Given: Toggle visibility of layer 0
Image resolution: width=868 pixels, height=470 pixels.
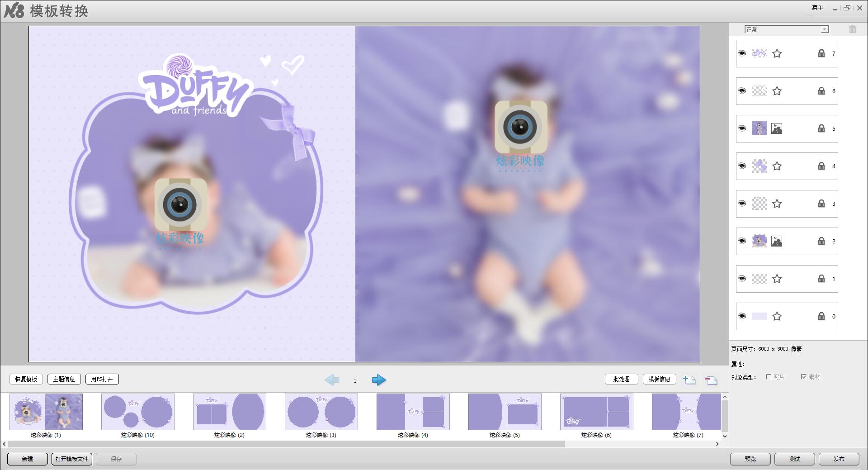Looking at the screenshot, I should [742, 316].
